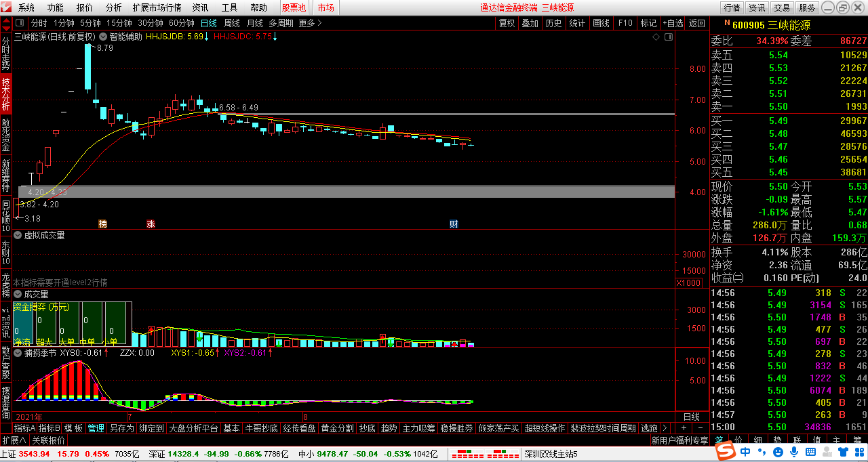Viewport: 868px width, 462px height.
Task: Select the 15分钟 period
Action: coord(119,23)
